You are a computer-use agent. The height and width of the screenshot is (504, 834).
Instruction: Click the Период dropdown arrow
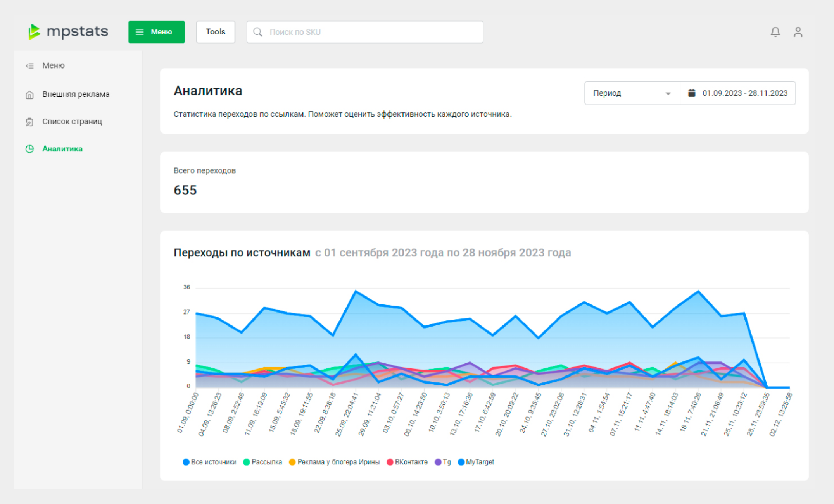point(668,94)
